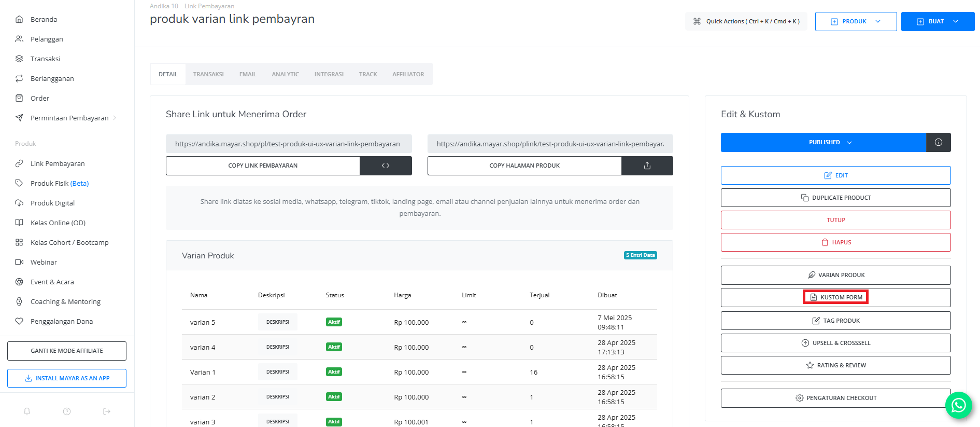Open Quick Actions search

click(746, 21)
